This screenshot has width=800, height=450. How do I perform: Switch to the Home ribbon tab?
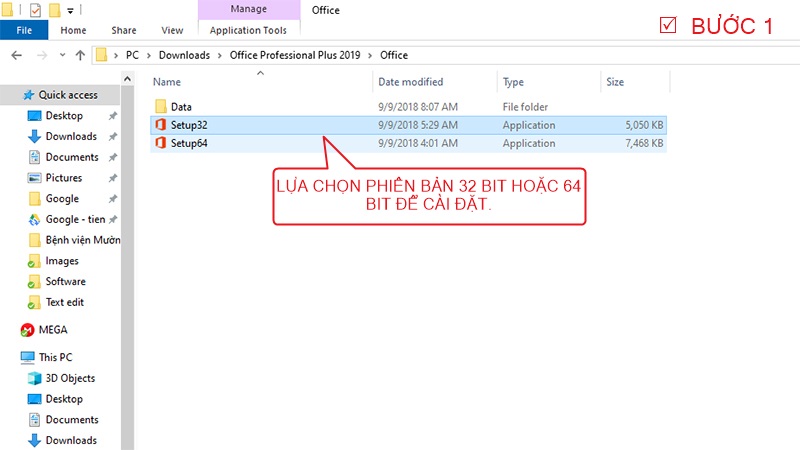[x=73, y=30]
